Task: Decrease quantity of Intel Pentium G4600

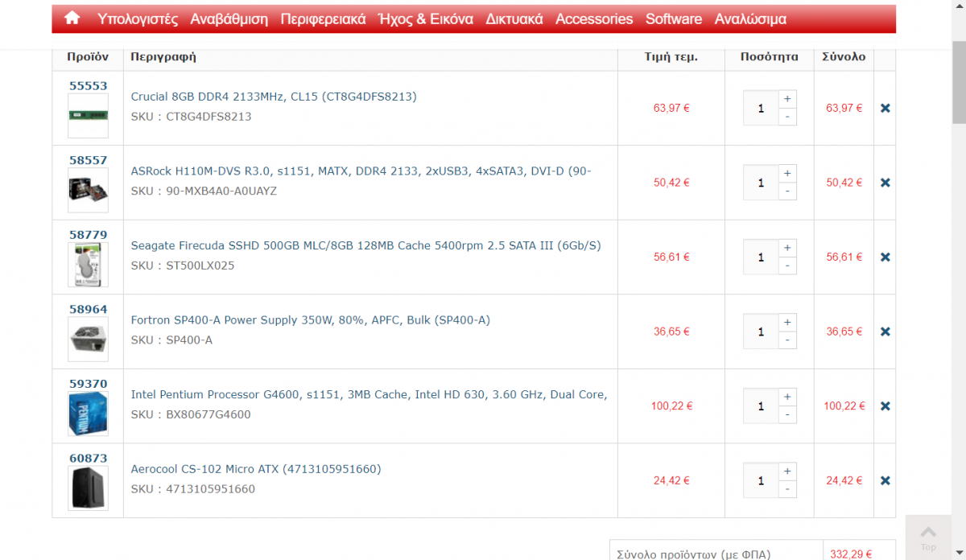Action: click(x=787, y=415)
